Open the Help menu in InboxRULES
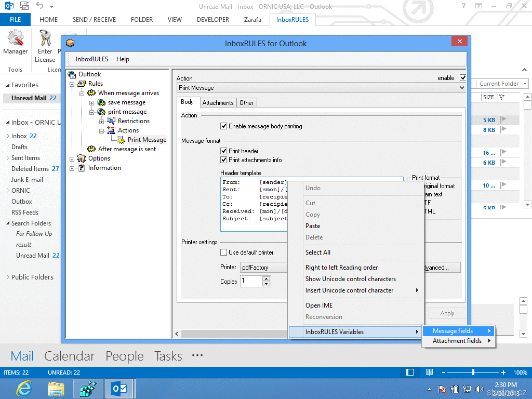The image size is (532, 399). [123, 59]
